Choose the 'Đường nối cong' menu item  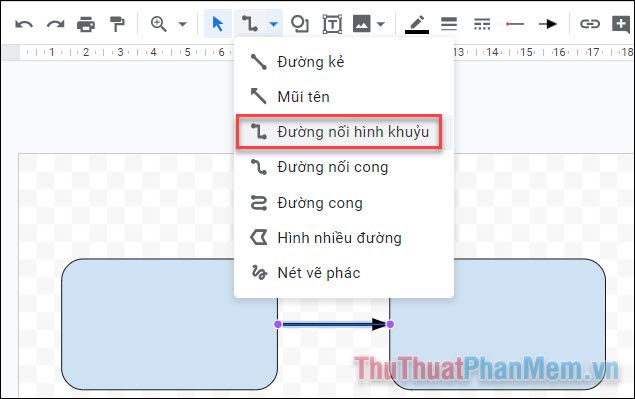point(344,167)
